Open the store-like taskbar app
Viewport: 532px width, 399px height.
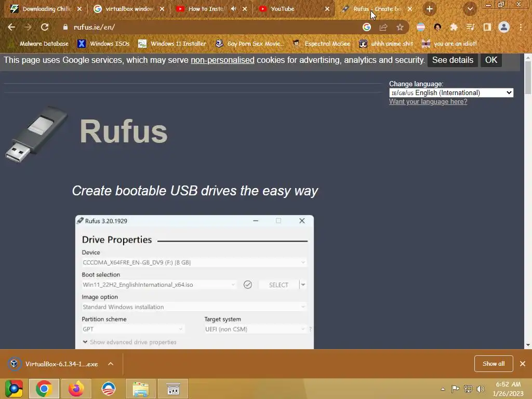click(173, 389)
